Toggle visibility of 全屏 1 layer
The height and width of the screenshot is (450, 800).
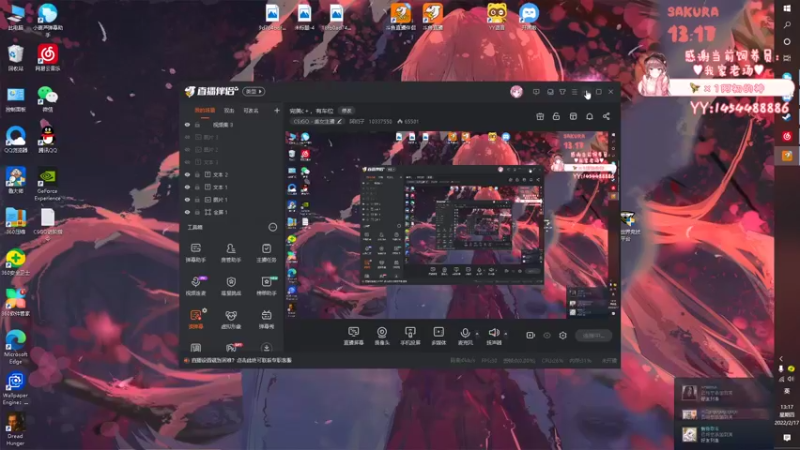187,212
